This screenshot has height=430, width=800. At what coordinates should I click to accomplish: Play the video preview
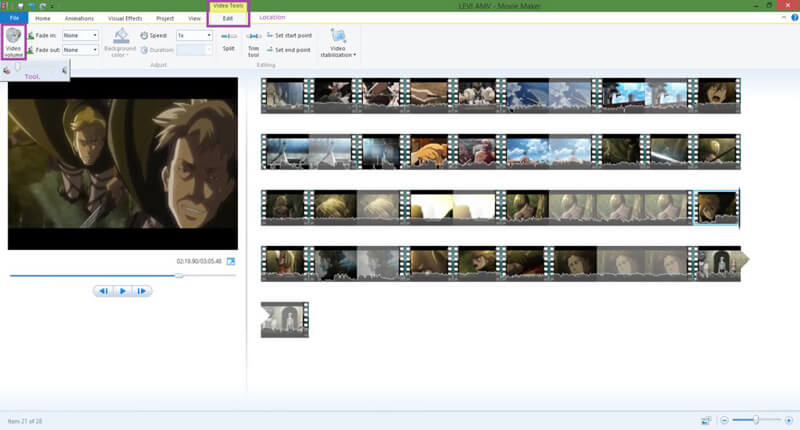click(122, 291)
